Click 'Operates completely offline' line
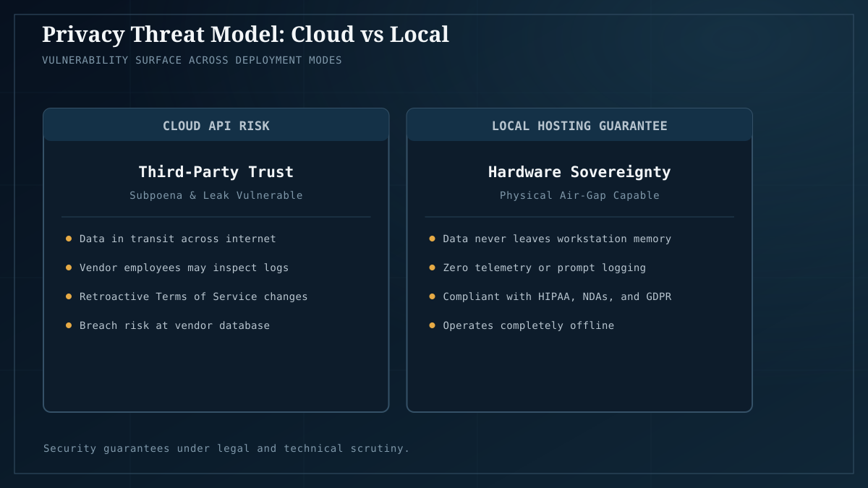 pos(528,325)
